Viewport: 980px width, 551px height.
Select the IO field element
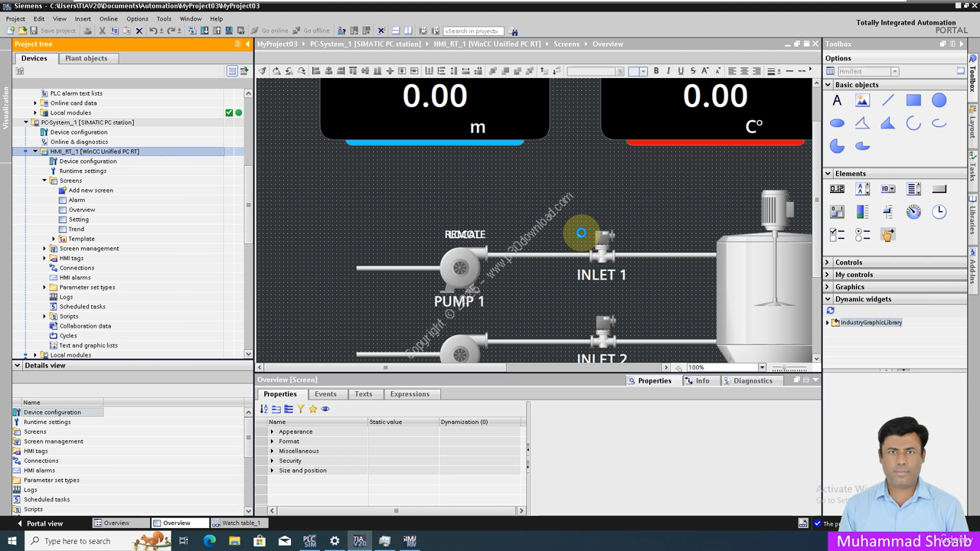pos(837,189)
